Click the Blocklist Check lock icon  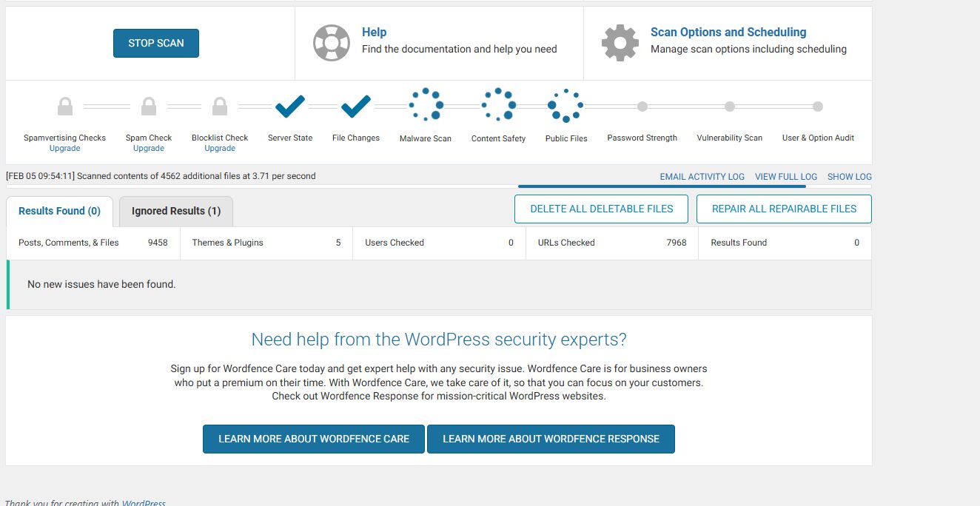point(220,107)
